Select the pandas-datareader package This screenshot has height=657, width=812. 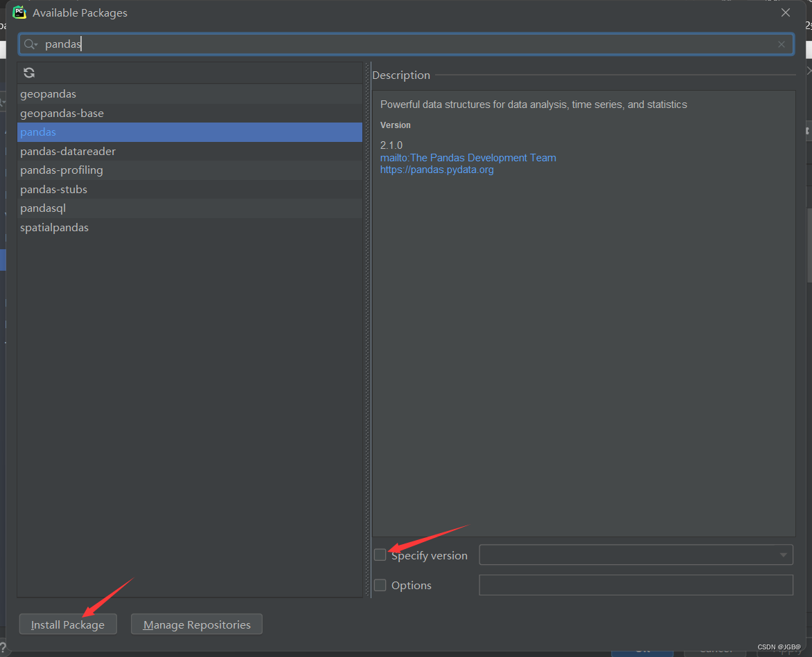pos(190,151)
